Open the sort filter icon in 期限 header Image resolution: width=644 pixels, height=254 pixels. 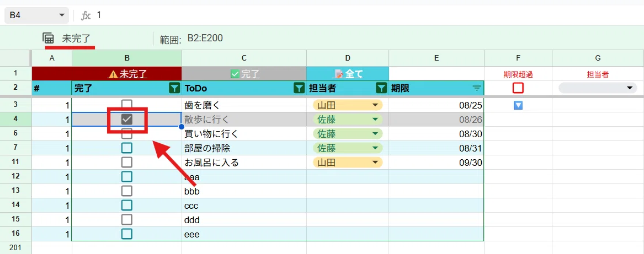point(476,88)
